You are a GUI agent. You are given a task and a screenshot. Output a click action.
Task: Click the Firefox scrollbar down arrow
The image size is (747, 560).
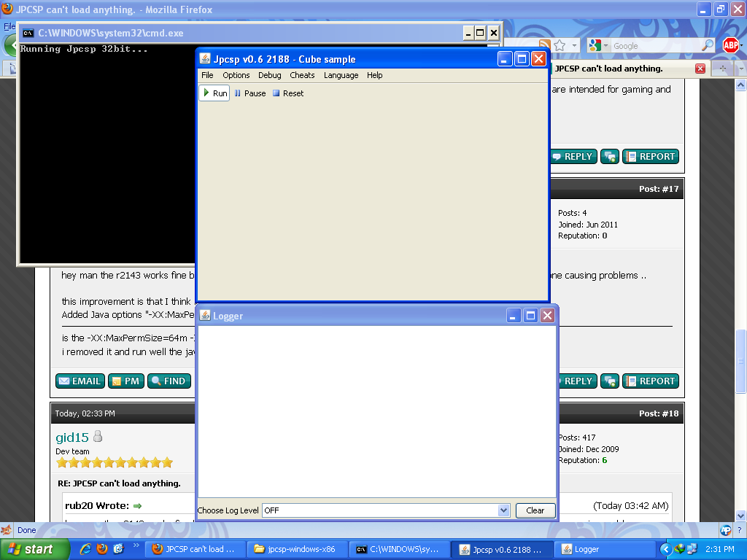(x=741, y=516)
